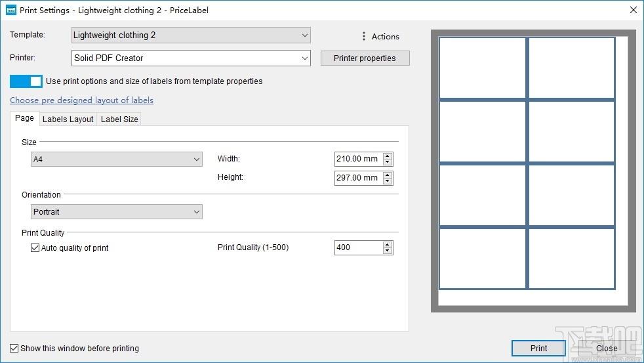Switch to the Label Size tab

(119, 119)
